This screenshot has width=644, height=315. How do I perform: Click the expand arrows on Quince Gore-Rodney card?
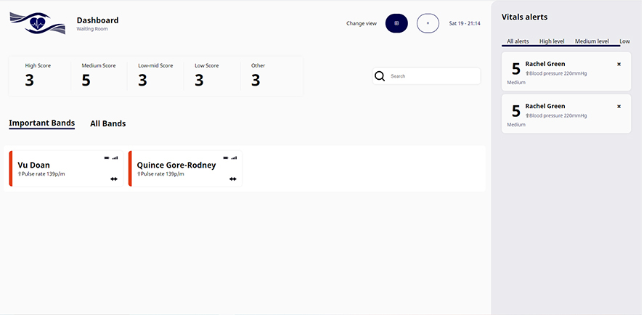(x=232, y=179)
